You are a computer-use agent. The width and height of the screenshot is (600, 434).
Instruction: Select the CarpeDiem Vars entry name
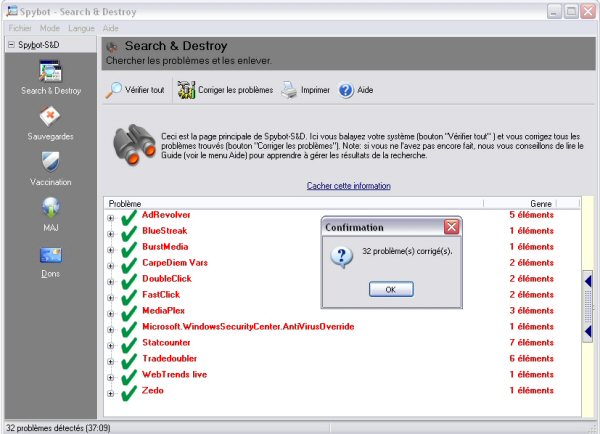[175, 263]
